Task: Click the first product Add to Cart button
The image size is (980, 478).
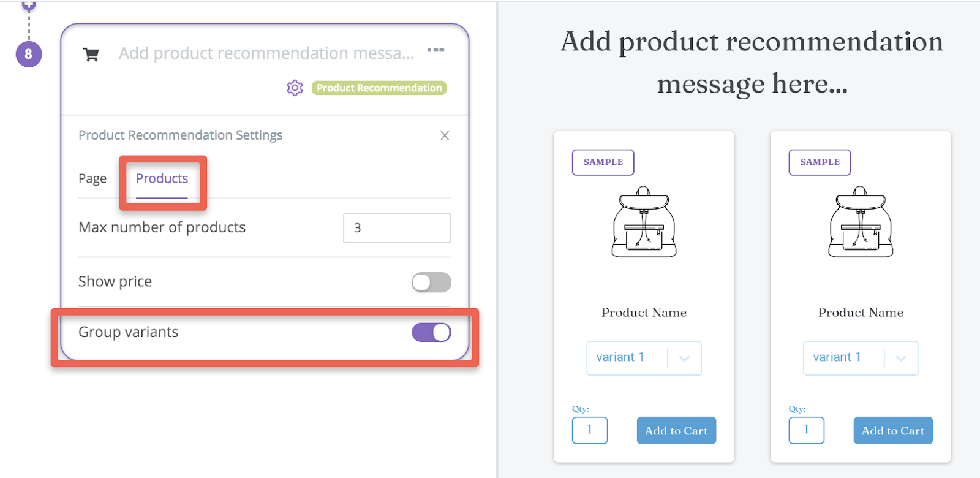Action: pos(676,431)
